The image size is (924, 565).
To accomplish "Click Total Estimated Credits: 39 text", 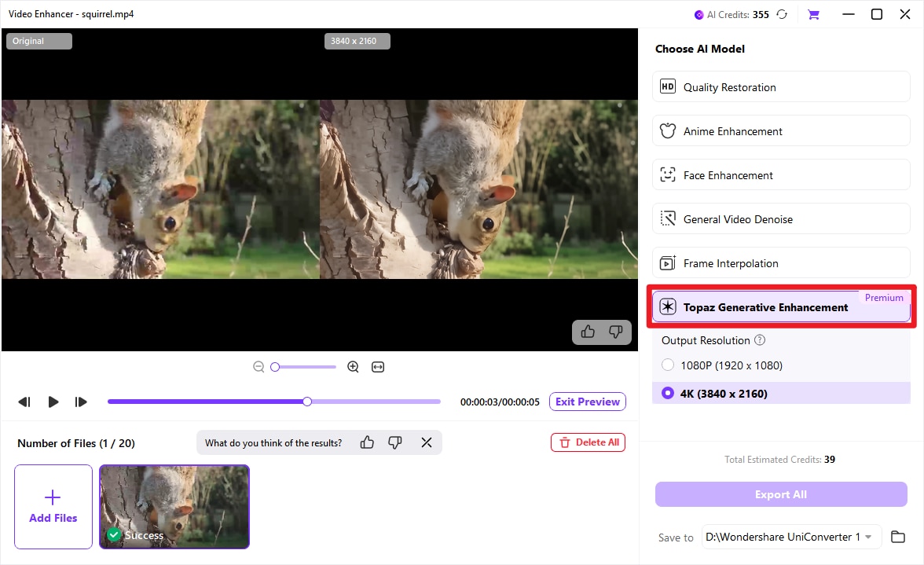I will 779,460.
